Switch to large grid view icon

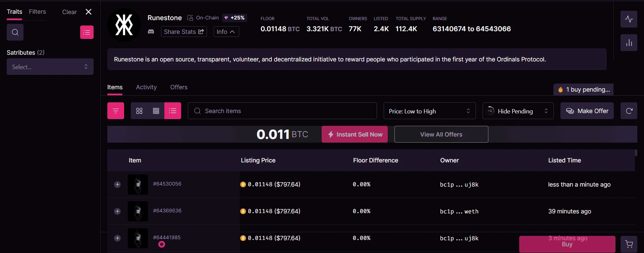pyautogui.click(x=139, y=111)
